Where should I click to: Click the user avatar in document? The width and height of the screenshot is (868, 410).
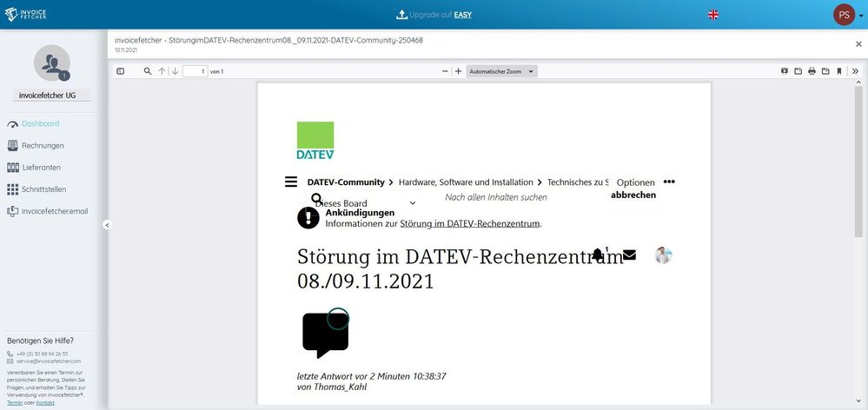tap(663, 255)
